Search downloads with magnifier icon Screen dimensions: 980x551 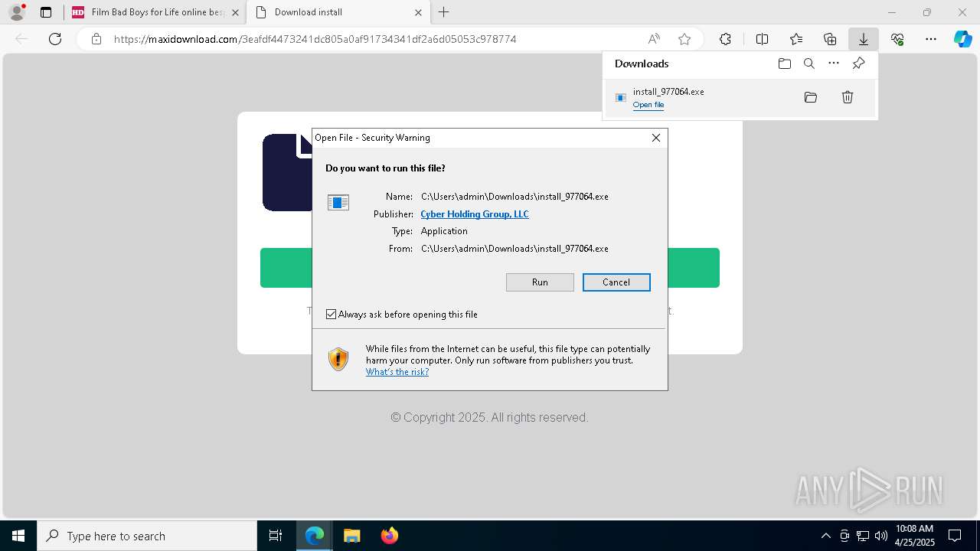(x=809, y=64)
